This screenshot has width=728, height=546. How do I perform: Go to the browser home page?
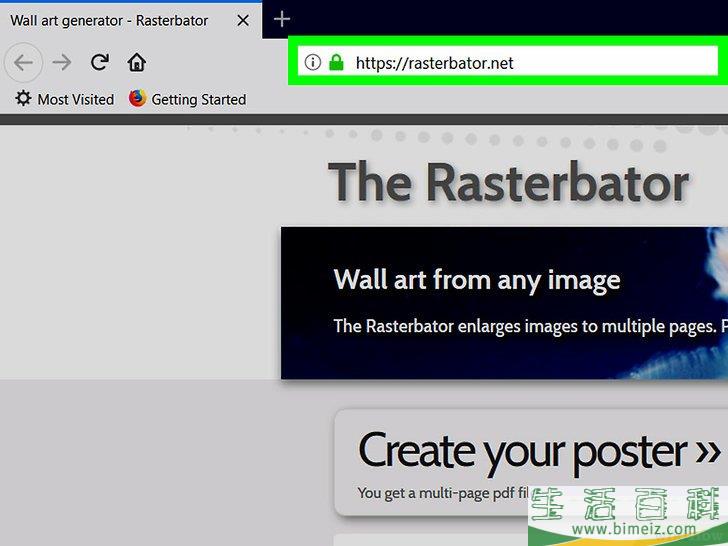(x=137, y=62)
